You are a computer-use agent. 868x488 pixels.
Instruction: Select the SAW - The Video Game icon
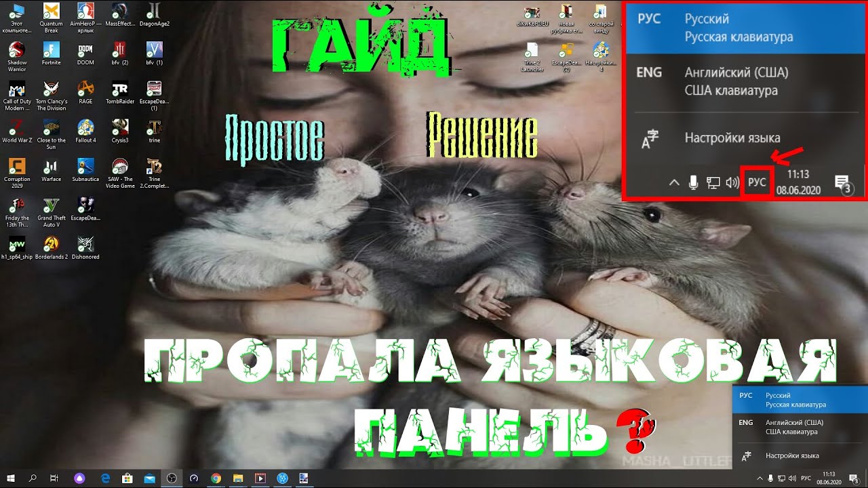coord(120,174)
